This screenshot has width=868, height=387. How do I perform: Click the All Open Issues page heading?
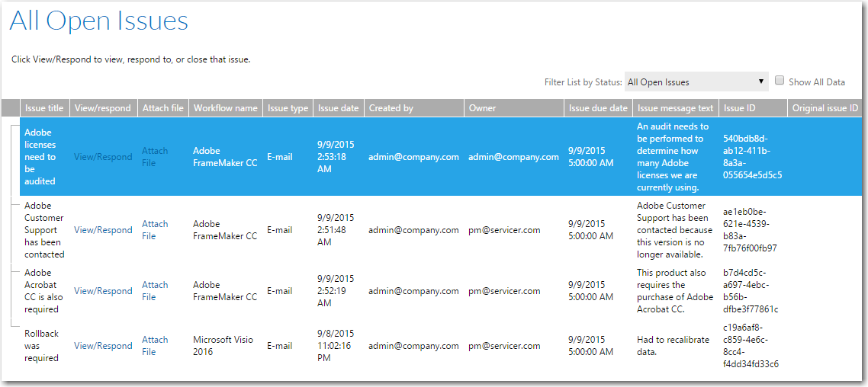tap(99, 21)
